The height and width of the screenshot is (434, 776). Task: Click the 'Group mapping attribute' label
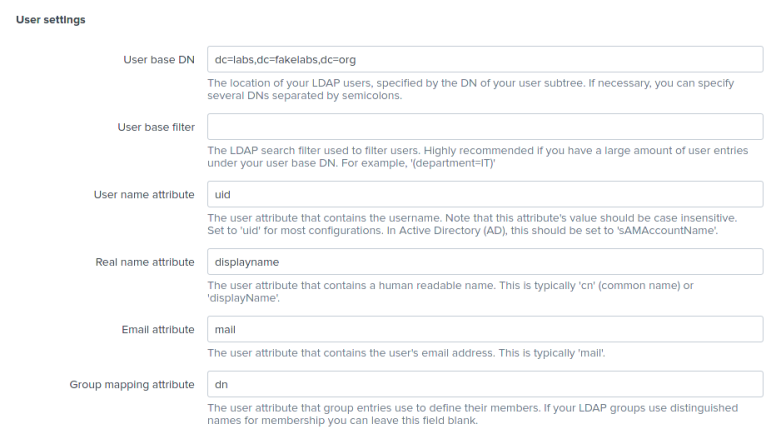pyautogui.click(x=131, y=384)
